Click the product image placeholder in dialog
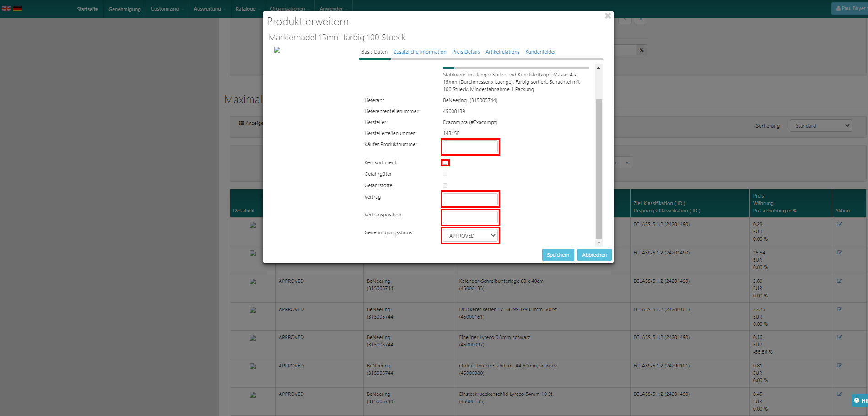The height and width of the screenshot is (416, 868). pyautogui.click(x=277, y=50)
